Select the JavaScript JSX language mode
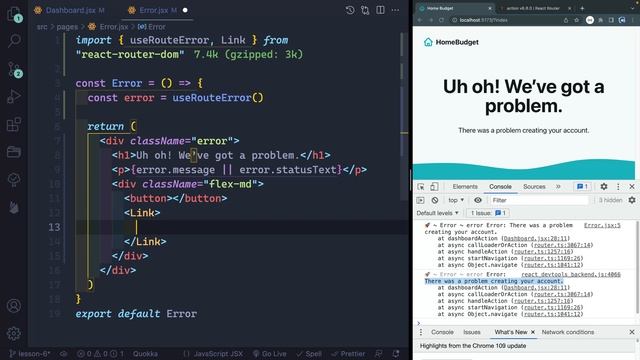Screen dimensions: 640x360 pyautogui.click(x=218, y=353)
